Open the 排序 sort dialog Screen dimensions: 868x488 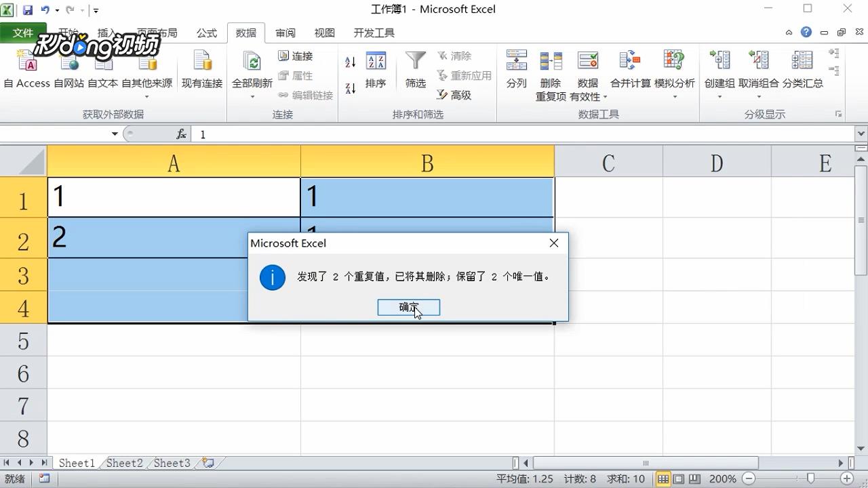376,70
